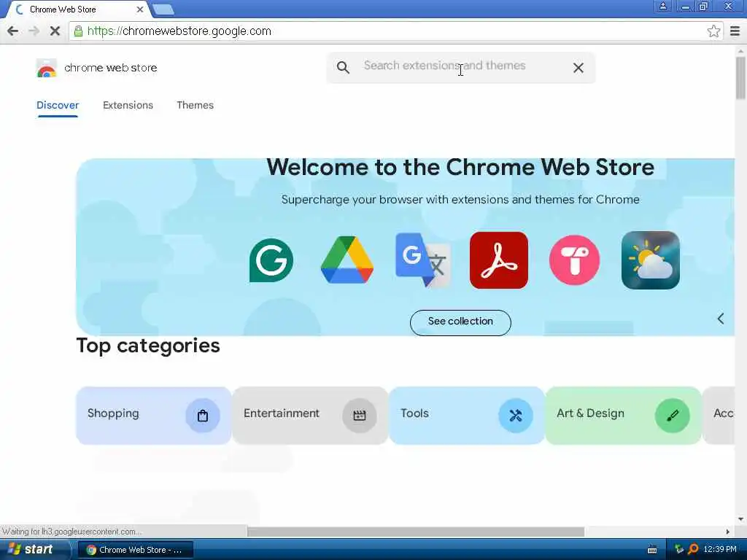Click the shopping bag category icon
Screen dimensions: 747x560
pyautogui.click(x=203, y=415)
